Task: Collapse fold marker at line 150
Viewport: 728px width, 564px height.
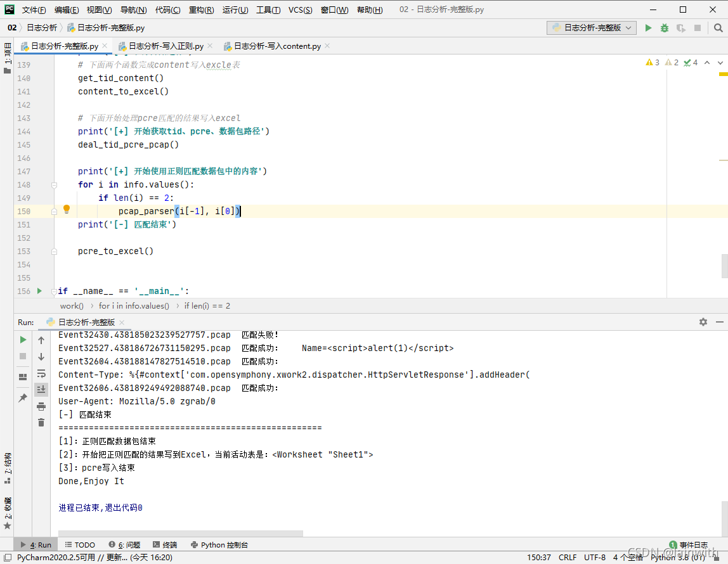Action: coord(54,212)
